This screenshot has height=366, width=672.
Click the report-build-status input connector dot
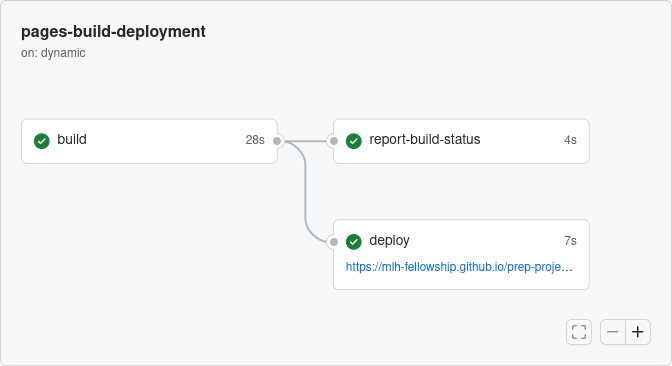click(333, 141)
